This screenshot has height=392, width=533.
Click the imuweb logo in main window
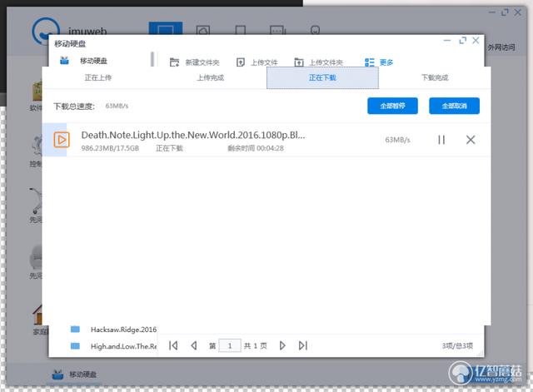46,32
